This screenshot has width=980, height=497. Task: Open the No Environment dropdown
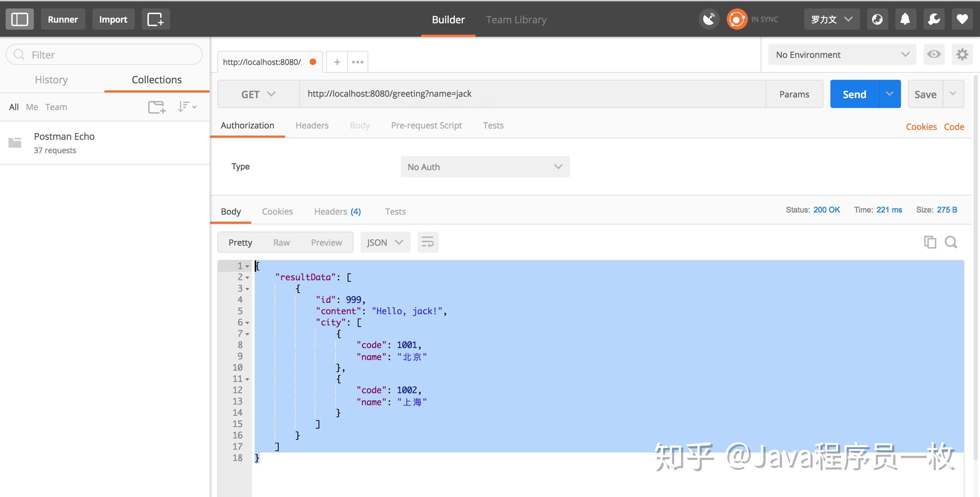(842, 54)
